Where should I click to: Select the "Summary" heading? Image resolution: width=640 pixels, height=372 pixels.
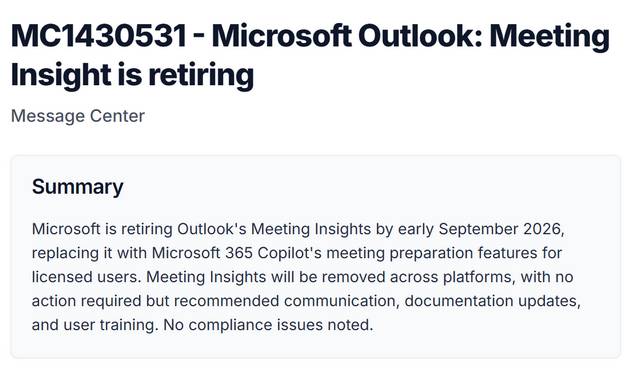[x=78, y=187]
